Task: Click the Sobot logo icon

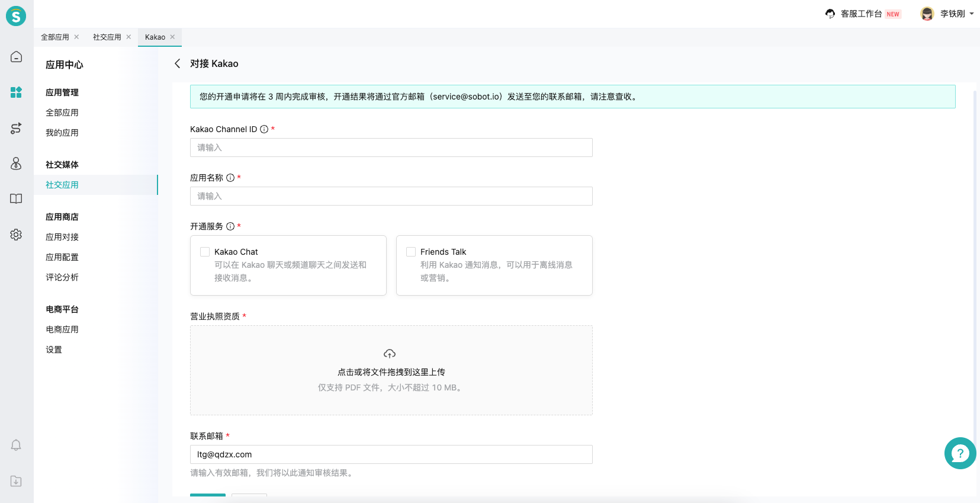Action: pos(16,16)
